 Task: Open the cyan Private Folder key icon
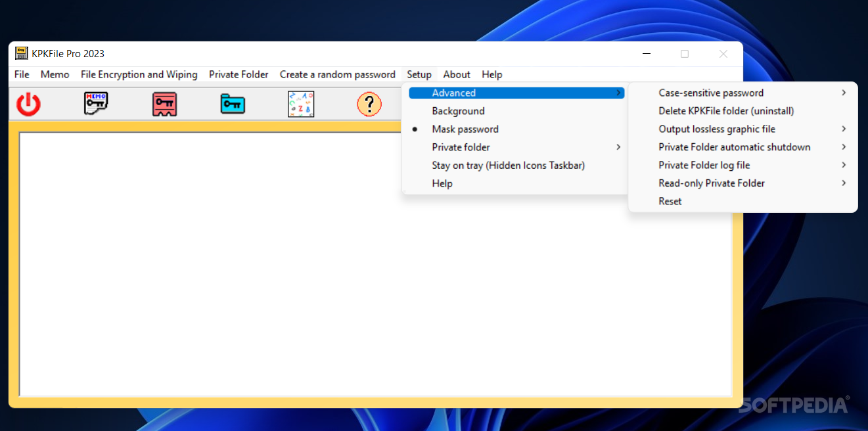pyautogui.click(x=233, y=104)
